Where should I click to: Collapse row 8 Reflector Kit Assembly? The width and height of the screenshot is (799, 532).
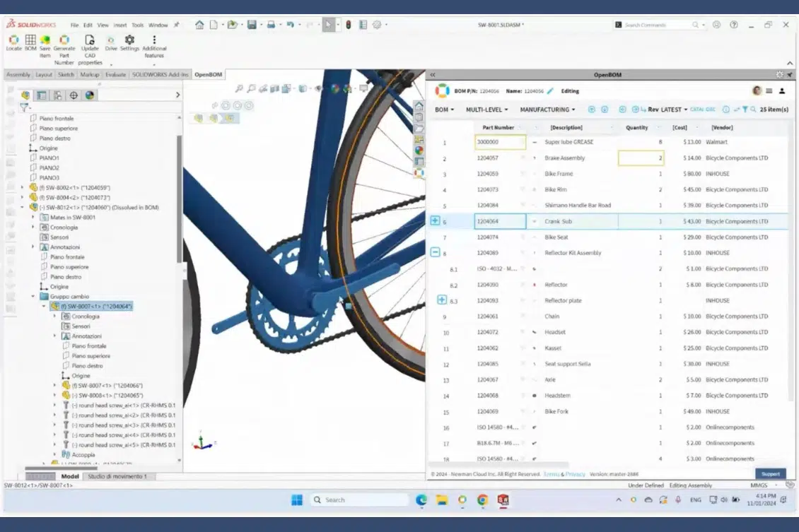pyautogui.click(x=435, y=252)
